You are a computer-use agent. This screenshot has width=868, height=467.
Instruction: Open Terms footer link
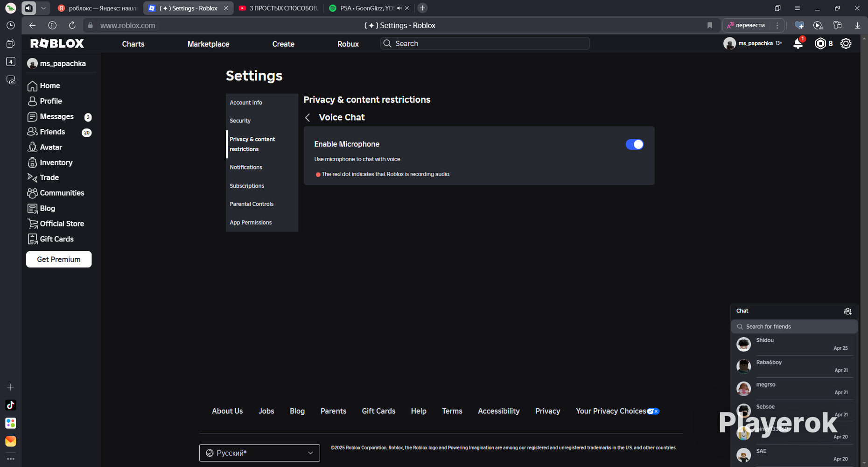[452, 411]
